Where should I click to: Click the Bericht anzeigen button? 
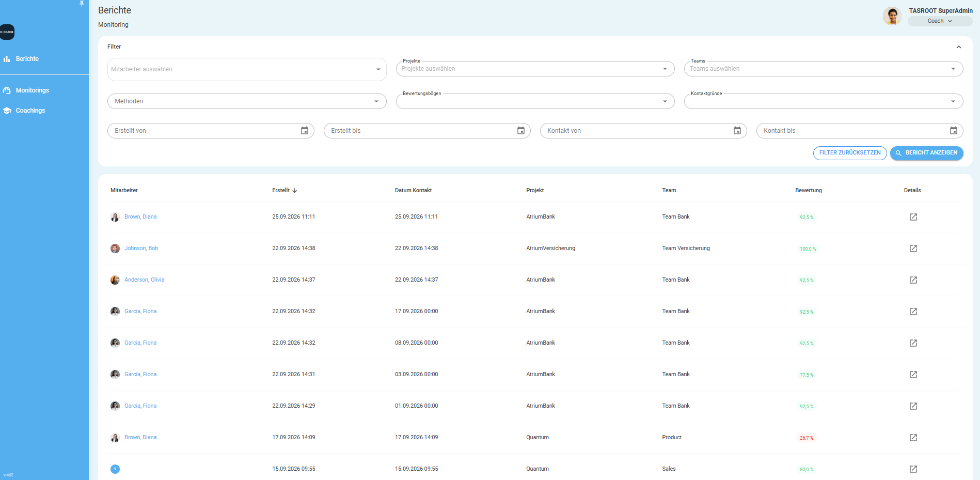click(x=926, y=153)
